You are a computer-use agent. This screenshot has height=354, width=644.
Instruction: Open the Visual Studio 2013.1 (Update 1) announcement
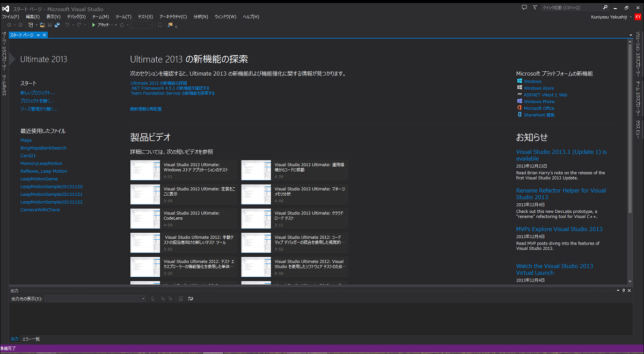(561, 156)
